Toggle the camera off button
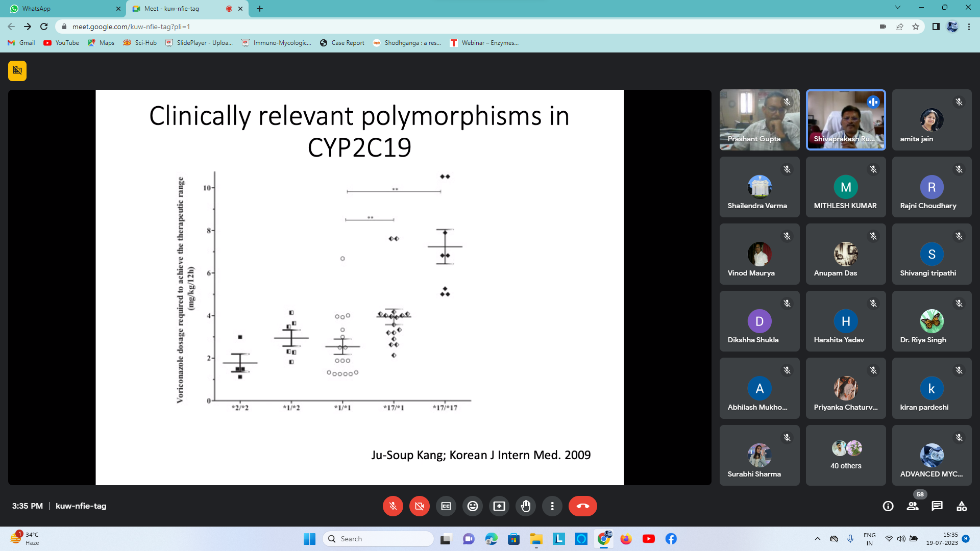Viewport: 980px width, 551px height. 420,506
